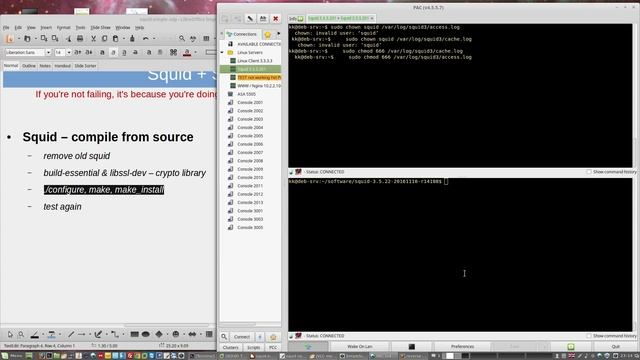This screenshot has height=360, width=640.
Task: Click the Cut scissors icon
Action: pyautogui.click(x=93, y=38)
